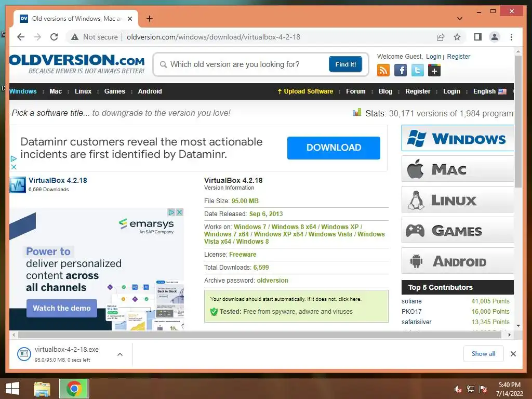Open the Facebook icon

click(x=401, y=70)
